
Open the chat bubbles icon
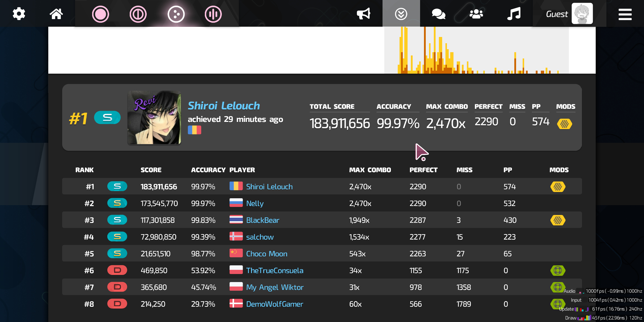click(439, 14)
